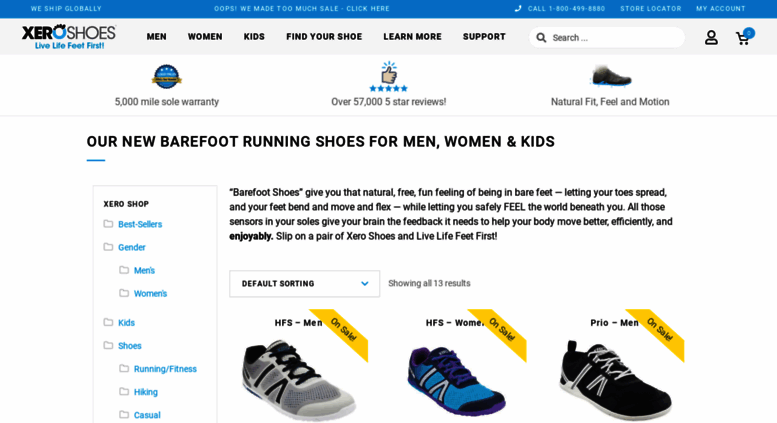Select Running/Fitness category link
The width and height of the screenshot is (777, 423).
[x=165, y=369]
